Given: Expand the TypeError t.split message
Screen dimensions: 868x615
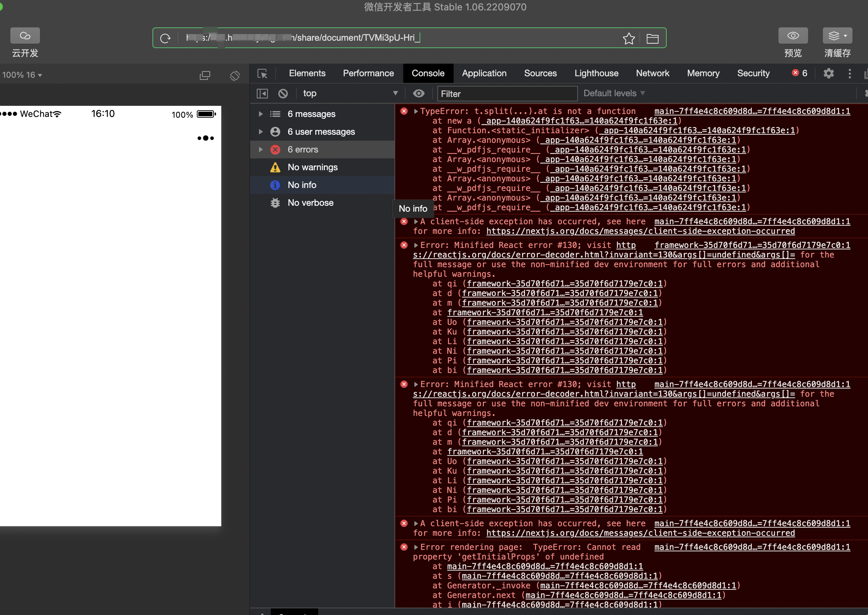Looking at the screenshot, I should [416, 111].
